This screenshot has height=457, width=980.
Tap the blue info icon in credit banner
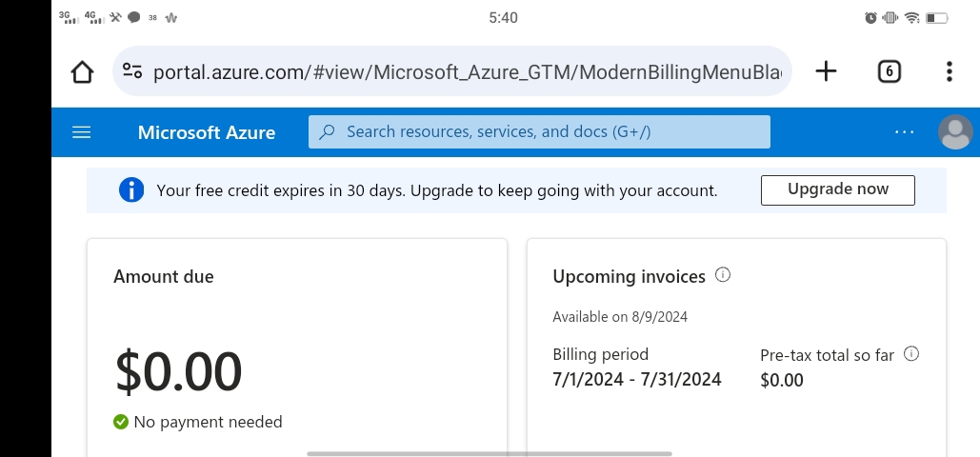click(x=131, y=190)
